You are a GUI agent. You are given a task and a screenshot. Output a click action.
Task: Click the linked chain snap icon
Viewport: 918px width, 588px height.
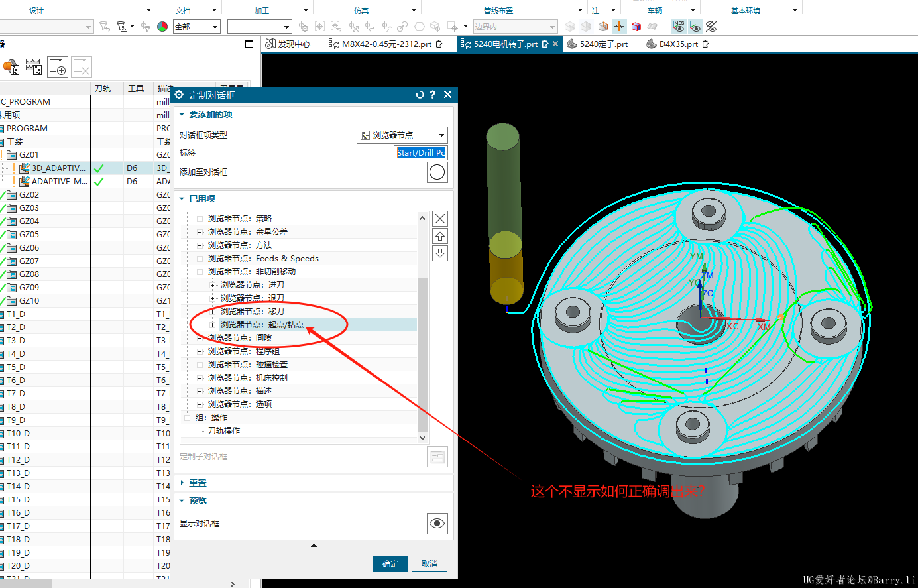click(402, 27)
